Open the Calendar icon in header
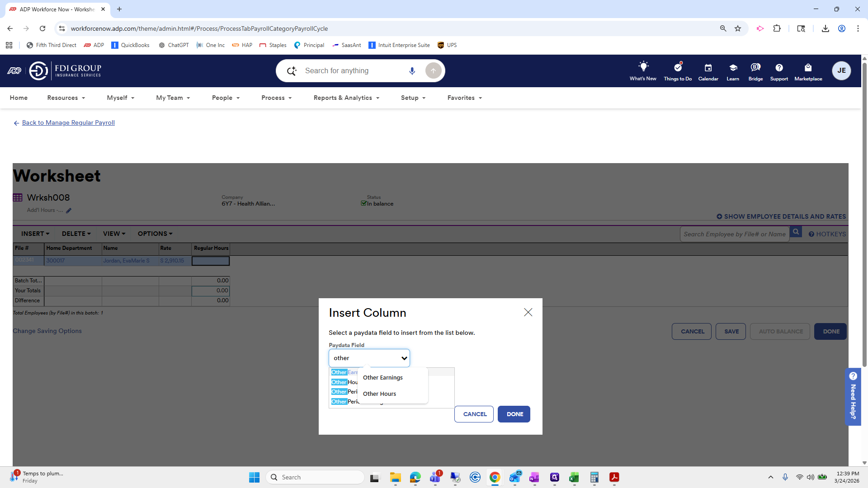The height and width of the screenshot is (488, 868). (708, 68)
